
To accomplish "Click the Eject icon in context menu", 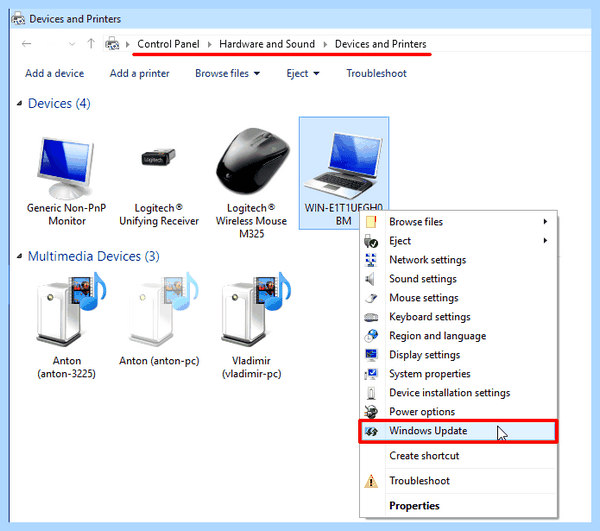I will pos(371,241).
